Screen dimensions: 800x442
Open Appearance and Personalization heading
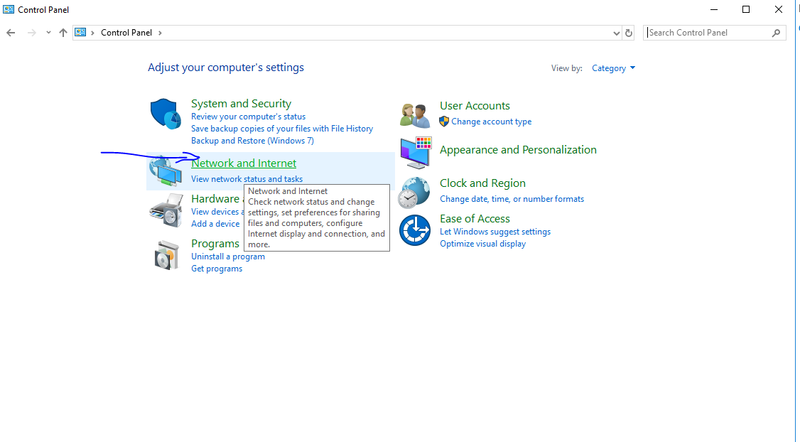pos(518,150)
